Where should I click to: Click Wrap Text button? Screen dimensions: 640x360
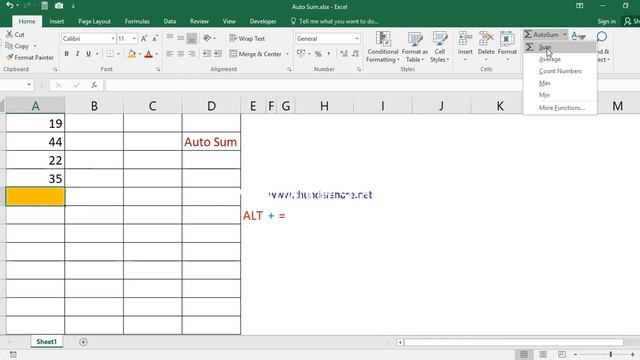(x=247, y=38)
